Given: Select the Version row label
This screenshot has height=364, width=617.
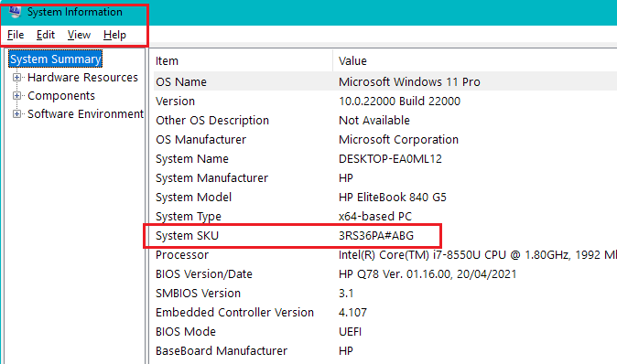Looking at the screenshot, I should (x=175, y=101).
